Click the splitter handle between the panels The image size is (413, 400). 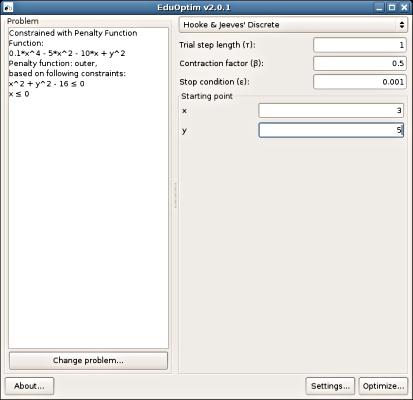click(x=175, y=195)
